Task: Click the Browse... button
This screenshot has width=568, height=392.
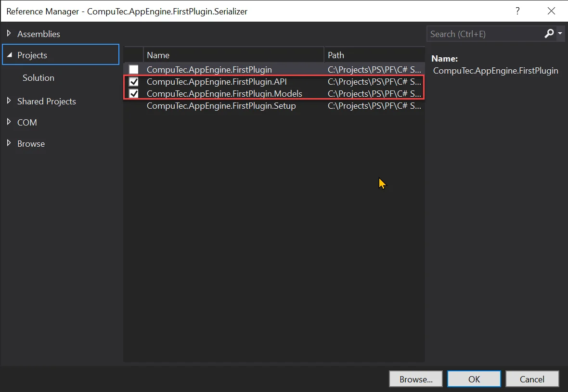Action: pyautogui.click(x=416, y=379)
